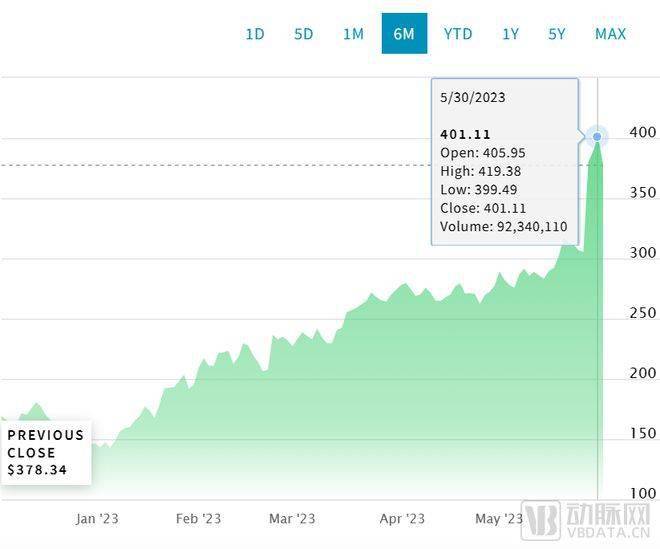This screenshot has width=660, height=549.
Task: Select the 5D time range
Action: pyautogui.click(x=304, y=34)
